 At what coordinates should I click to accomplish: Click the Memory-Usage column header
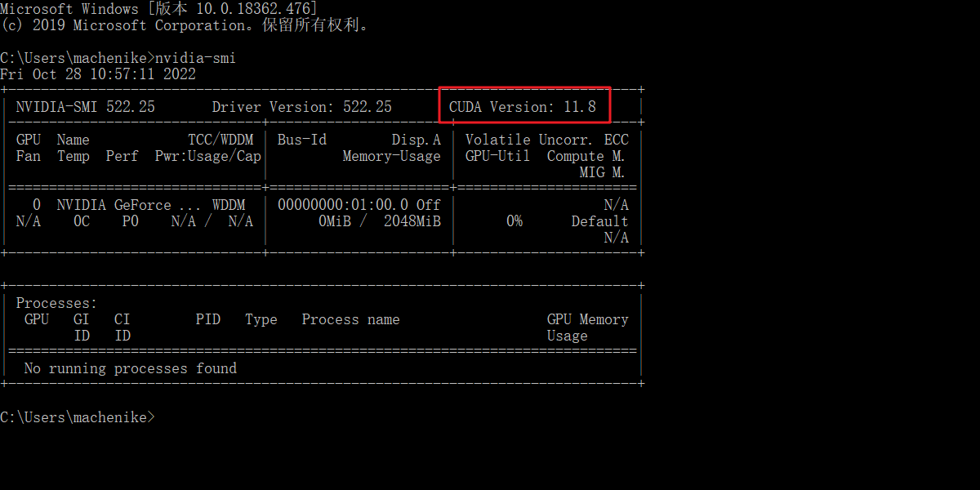coord(392,156)
